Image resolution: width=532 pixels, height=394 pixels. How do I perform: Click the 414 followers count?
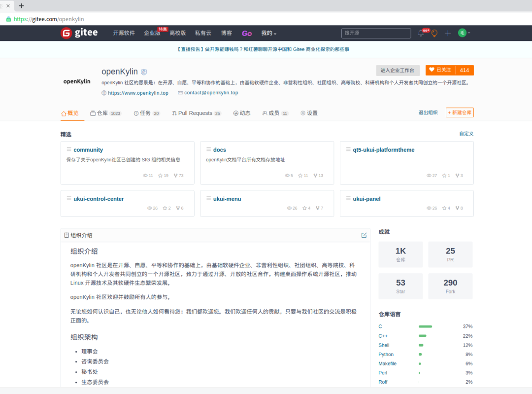tap(465, 70)
